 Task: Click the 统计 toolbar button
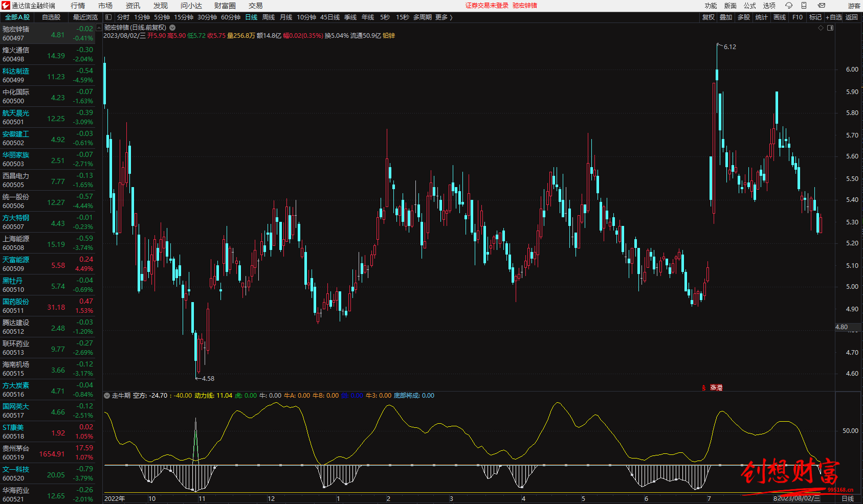point(762,17)
